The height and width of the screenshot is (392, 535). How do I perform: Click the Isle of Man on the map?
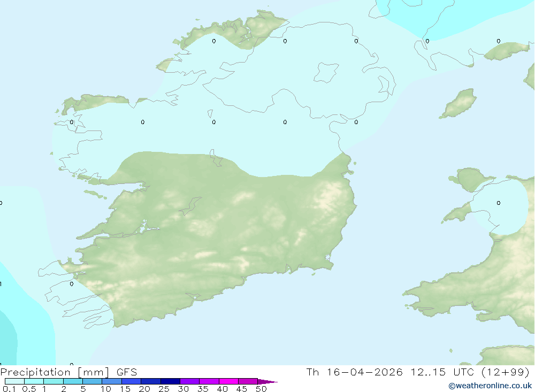(458, 103)
